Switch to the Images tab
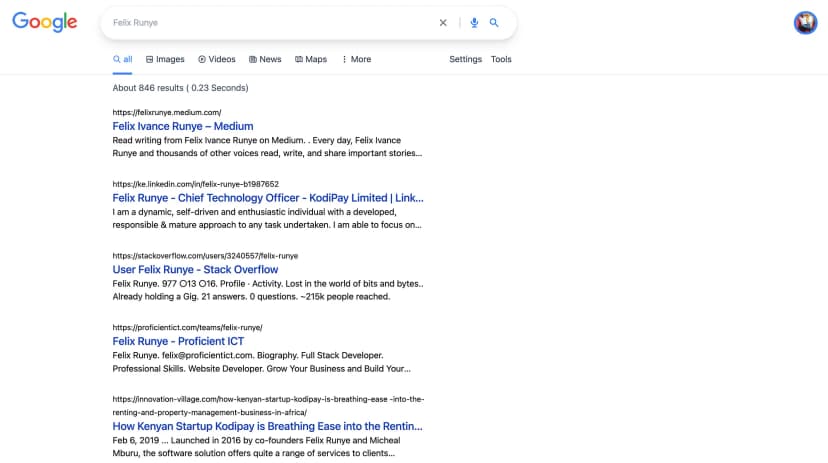Screen dimensions: 828x463 [165, 59]
